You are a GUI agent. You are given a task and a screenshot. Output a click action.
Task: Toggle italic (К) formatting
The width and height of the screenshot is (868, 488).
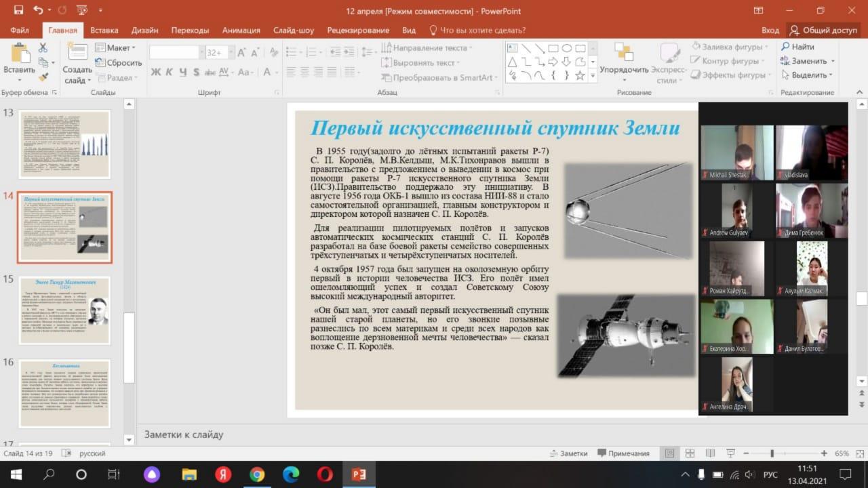pos(169,73)
